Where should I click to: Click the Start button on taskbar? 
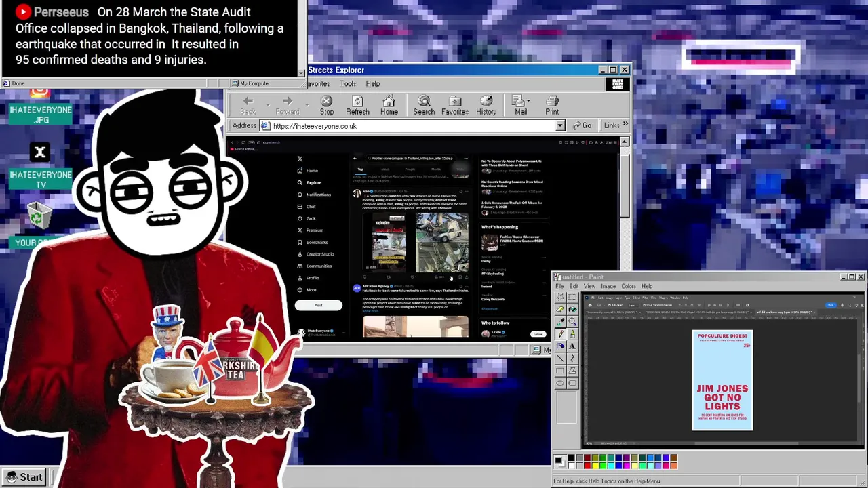pyautogui.click(x=24, y=477)
